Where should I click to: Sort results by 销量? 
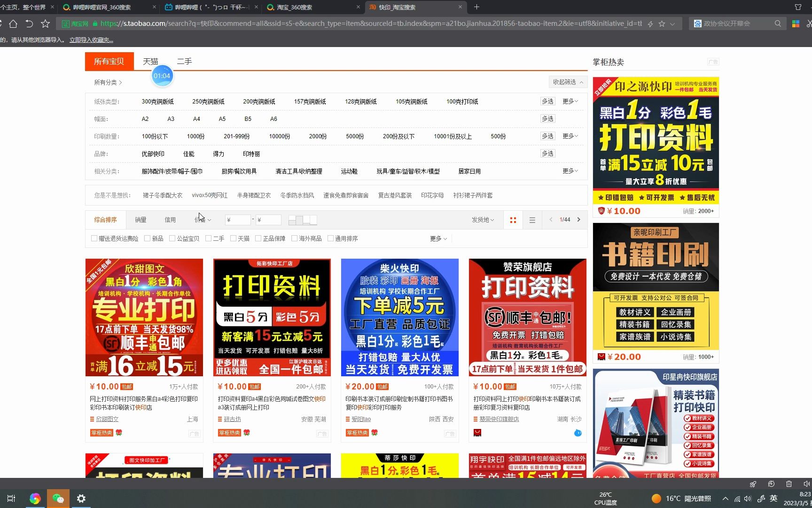(x=140, y=220)
